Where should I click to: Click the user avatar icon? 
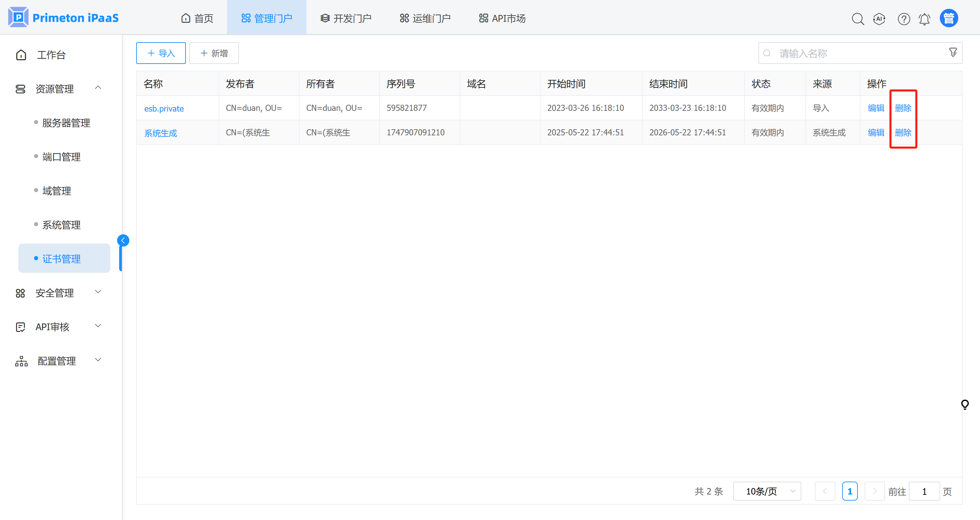[948, 18]
